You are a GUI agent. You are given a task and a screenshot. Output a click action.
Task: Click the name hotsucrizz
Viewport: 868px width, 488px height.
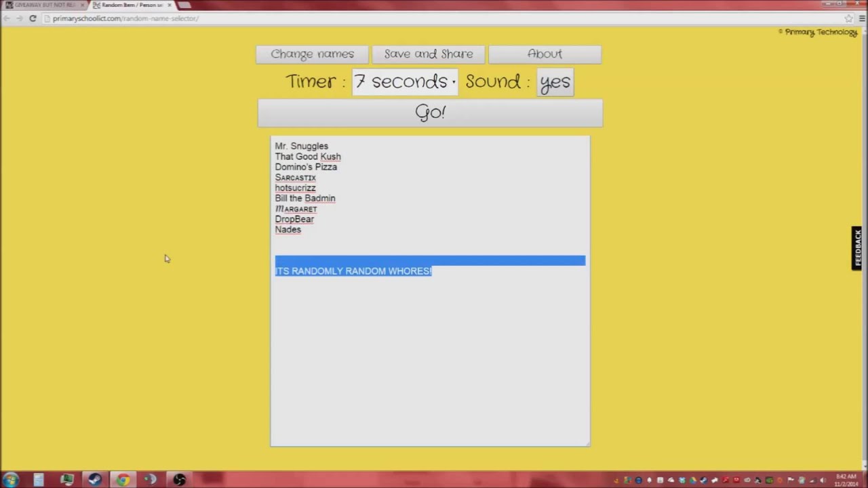(295, 188)
